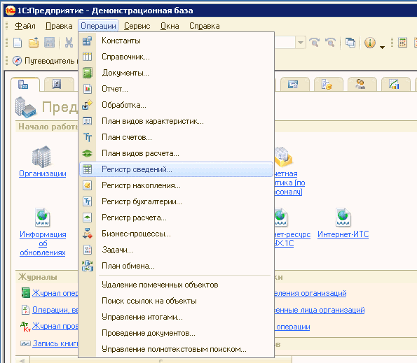This screenshot has width=417, height=363.
Task: Select Обработка... menu entry
Action: coord(176,105)
